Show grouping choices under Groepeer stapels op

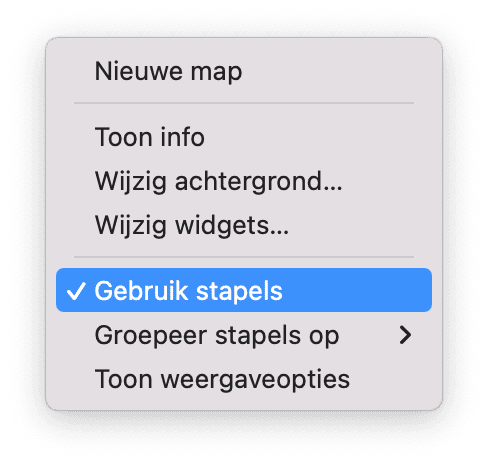click(x=244, y=335)
